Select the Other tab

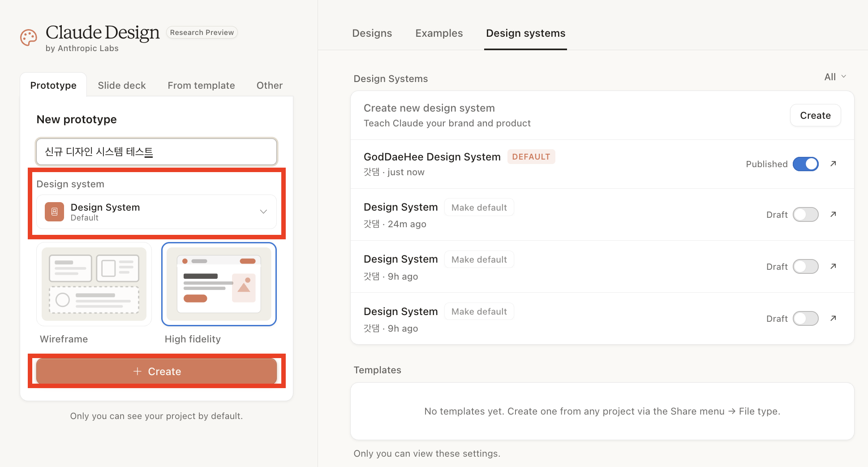click(269, 85)
